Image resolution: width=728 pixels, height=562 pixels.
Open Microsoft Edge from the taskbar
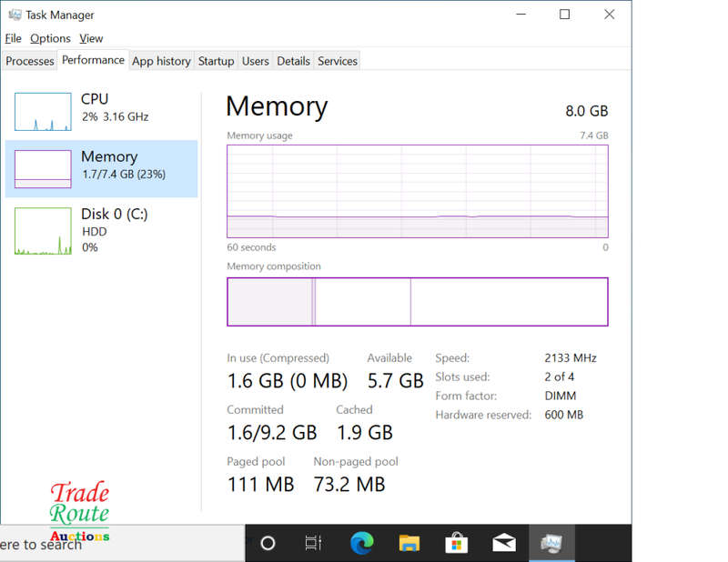click(361, 543)
